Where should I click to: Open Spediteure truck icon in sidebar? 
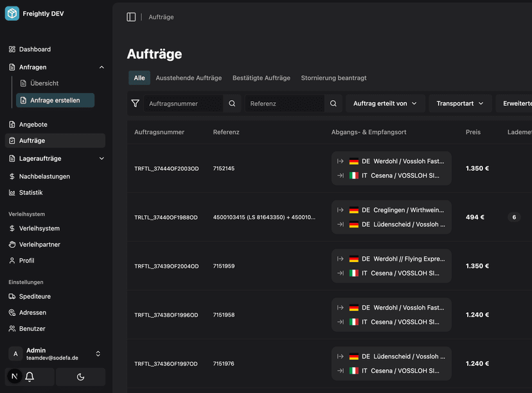click(12, 297)
